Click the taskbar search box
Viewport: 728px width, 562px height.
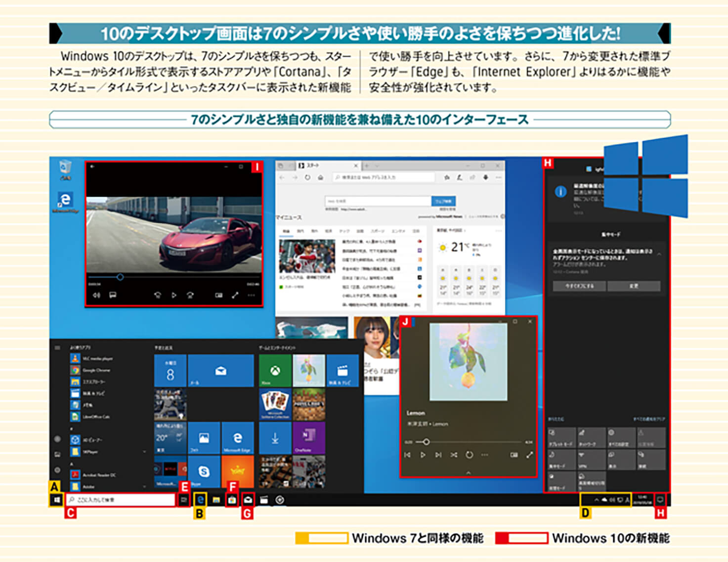(121, 500)
